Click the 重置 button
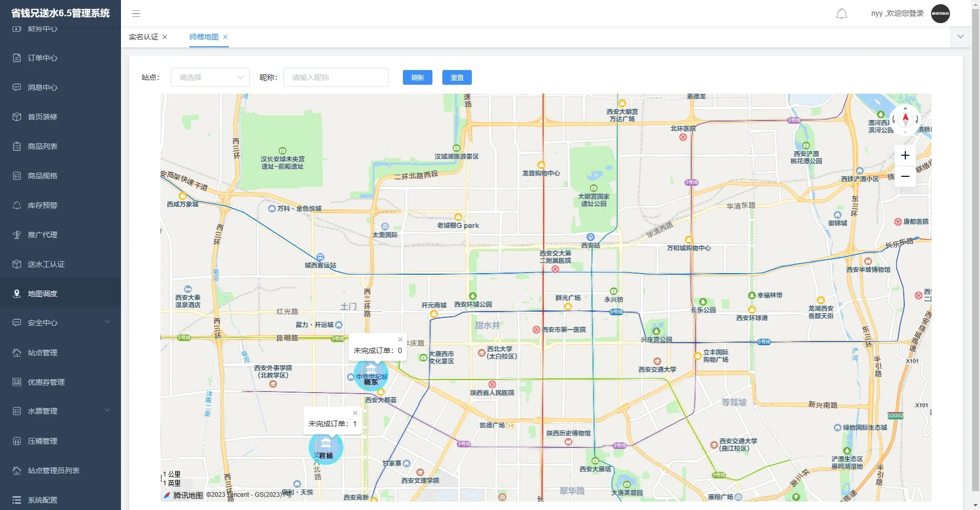 click(457, 77)
